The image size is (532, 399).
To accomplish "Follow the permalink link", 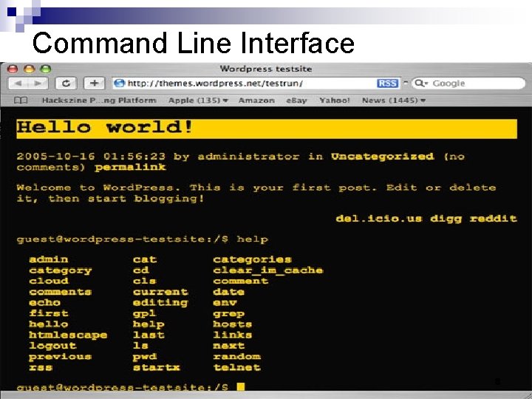I will coord(130,167).
